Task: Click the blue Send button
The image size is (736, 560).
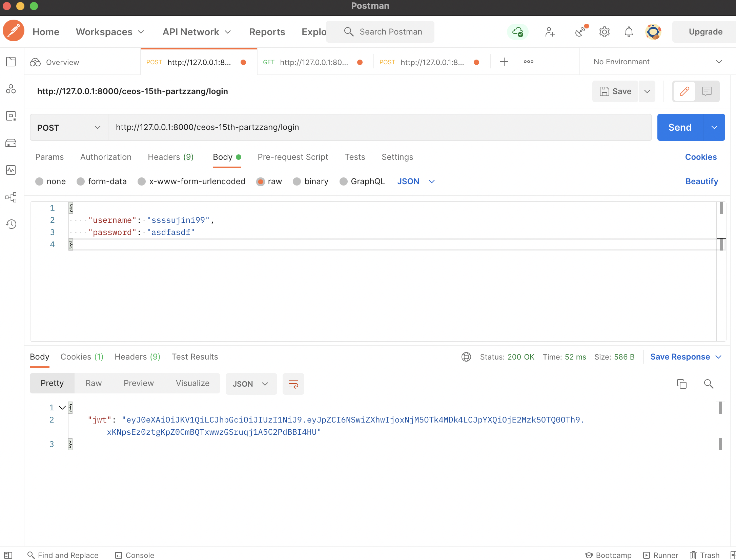Action: pos(680,127)
